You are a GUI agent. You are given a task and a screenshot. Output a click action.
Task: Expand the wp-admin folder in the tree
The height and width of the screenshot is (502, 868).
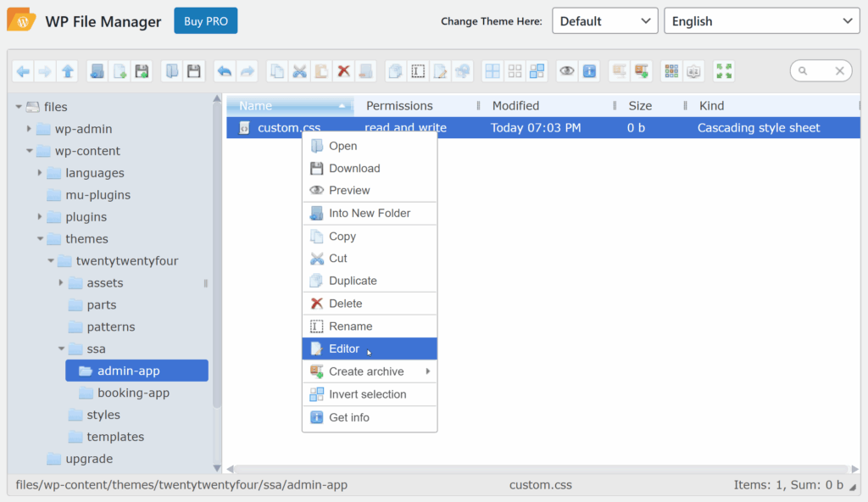point(30,128)
